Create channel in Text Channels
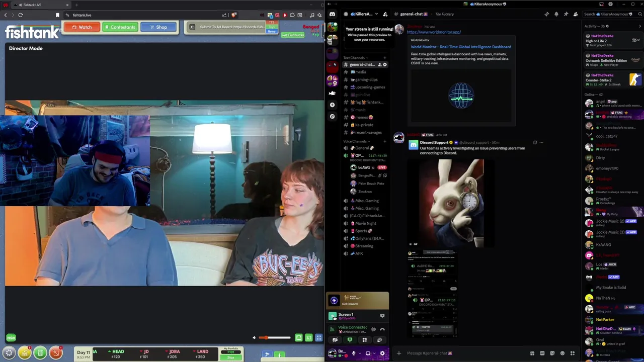The width and height of the screenshot is (644, 362). pos(385,58)
